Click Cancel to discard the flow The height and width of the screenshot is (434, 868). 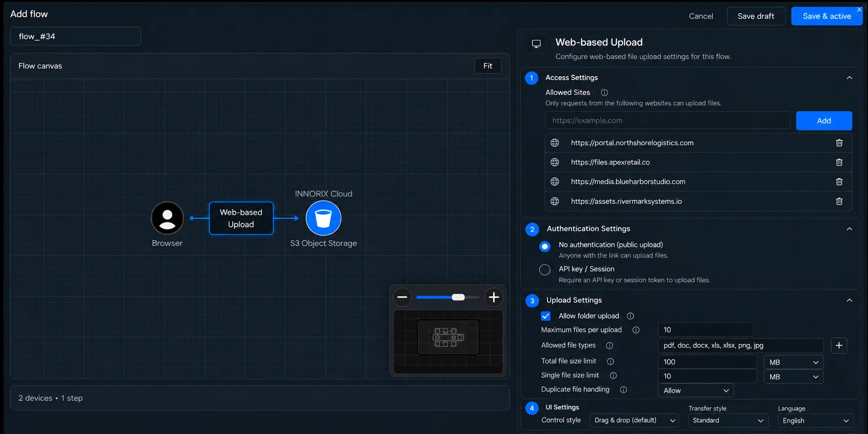[701, 16]
